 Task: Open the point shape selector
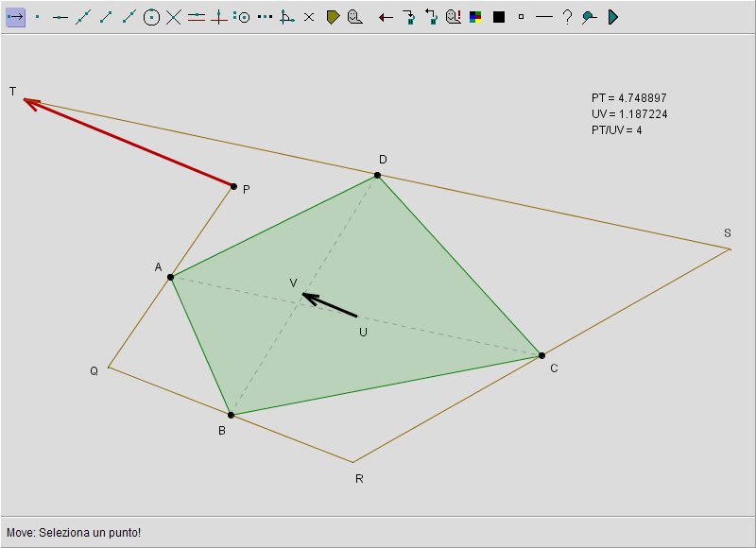pos(521,17)
